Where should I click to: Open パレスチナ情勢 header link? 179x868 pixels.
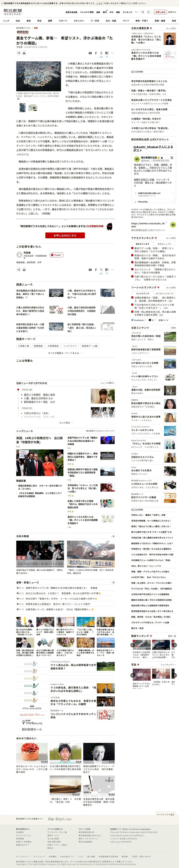point(87,12)
